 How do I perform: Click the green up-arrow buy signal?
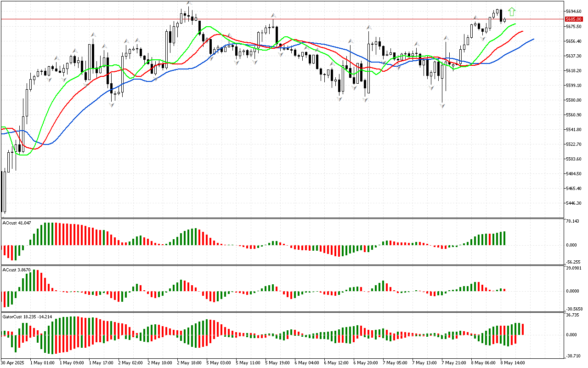tap(512, 12)
